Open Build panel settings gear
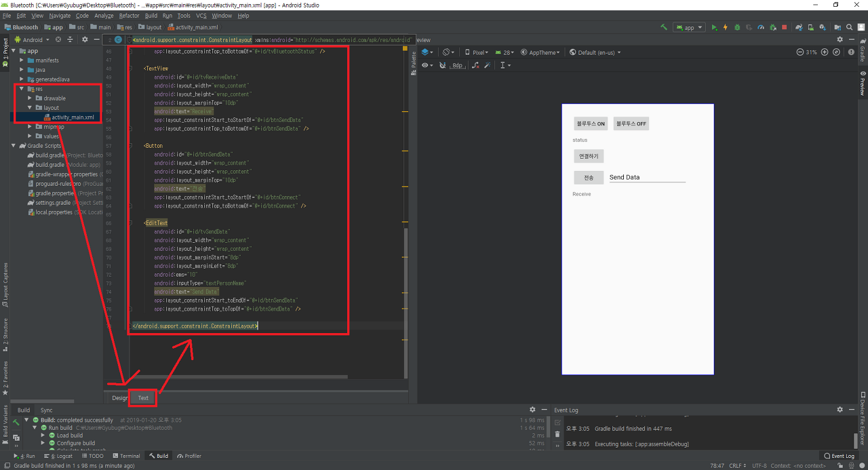868x470 pixels. [x=532, y=410]
